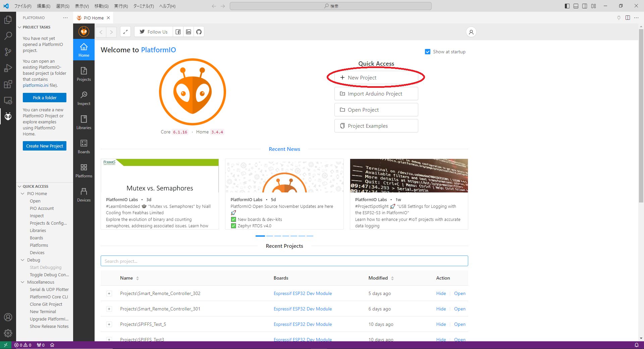Toggle the primary side bar layout button
Screen dimensions: 644x349
point(567,6)
